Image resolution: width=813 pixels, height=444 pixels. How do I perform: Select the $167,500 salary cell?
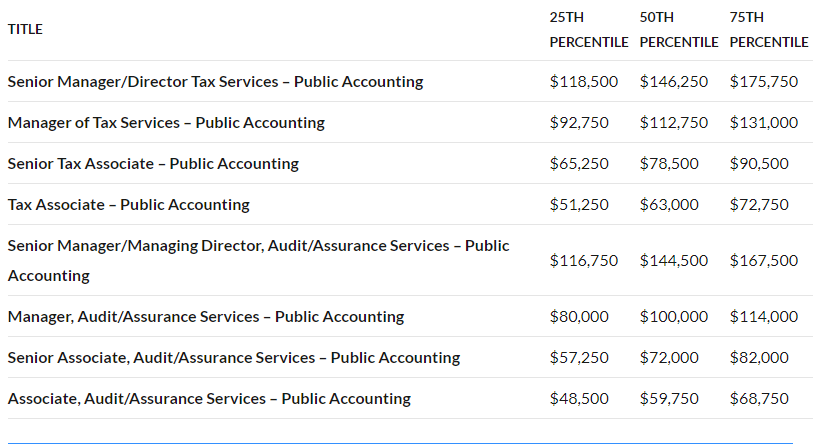(x=764, y=260)
